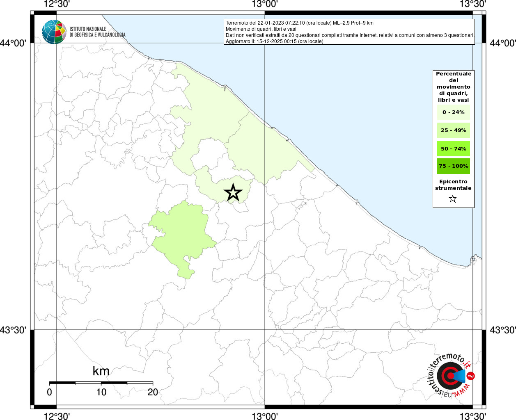Click the bottom 13°30' longitude label
516x420 pixels.
[473, 416]
